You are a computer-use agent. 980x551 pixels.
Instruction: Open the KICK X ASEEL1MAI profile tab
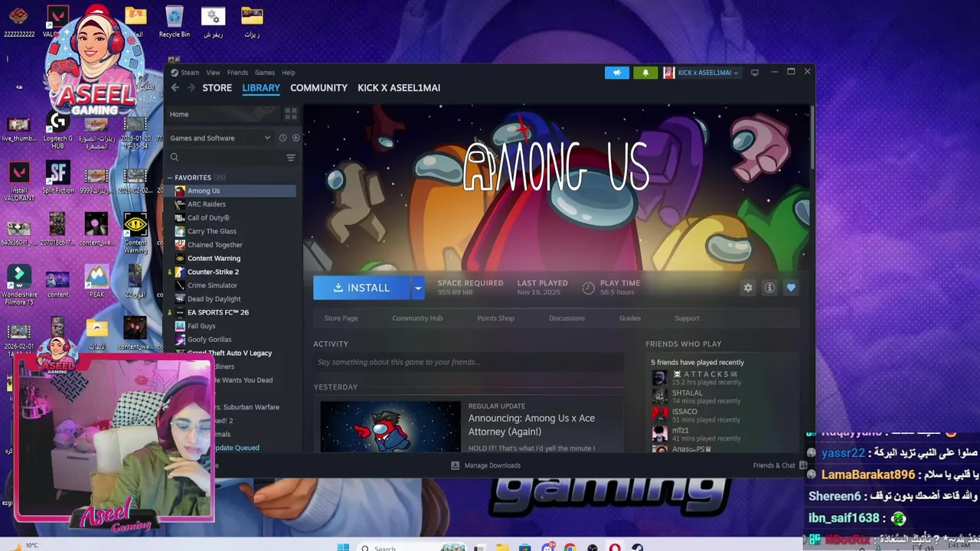(399, 88)
